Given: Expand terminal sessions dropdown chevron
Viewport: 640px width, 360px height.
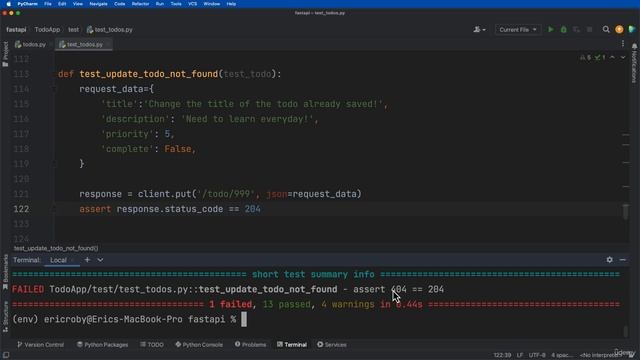Looking at the screenshot, I should click(x=100, y=260).
